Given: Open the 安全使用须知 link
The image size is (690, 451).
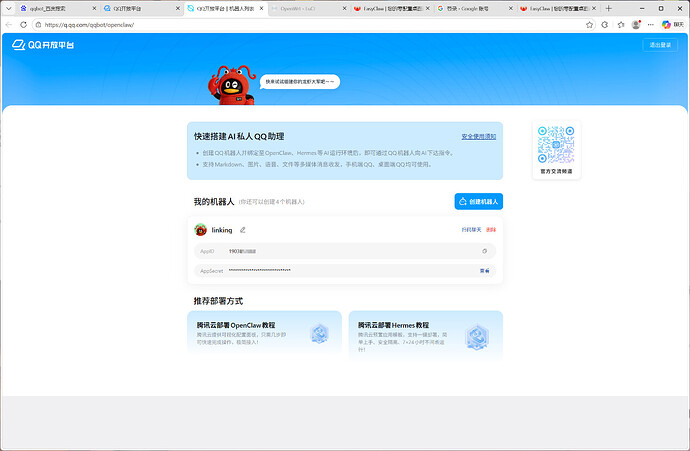Looking at the screenshot, I should click(479, 136).
